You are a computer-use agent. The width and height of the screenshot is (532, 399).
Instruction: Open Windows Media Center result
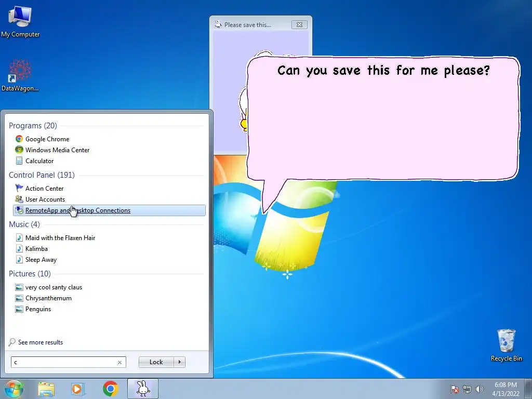click(109, 150)
